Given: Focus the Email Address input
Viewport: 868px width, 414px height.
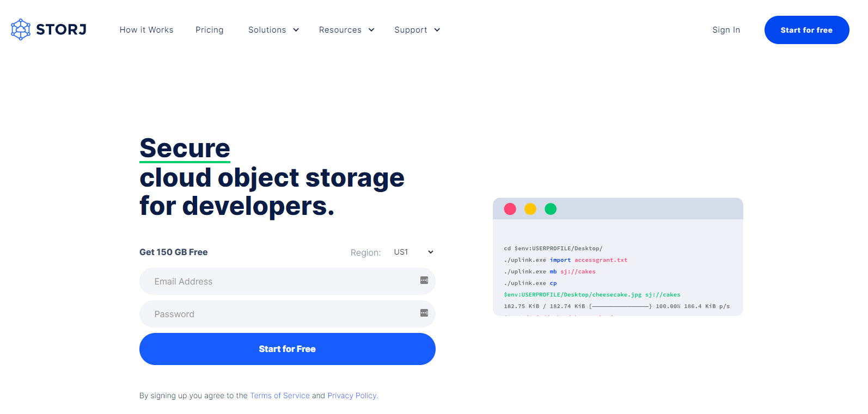Looking at the screenshot, I should tap(288, 281).
